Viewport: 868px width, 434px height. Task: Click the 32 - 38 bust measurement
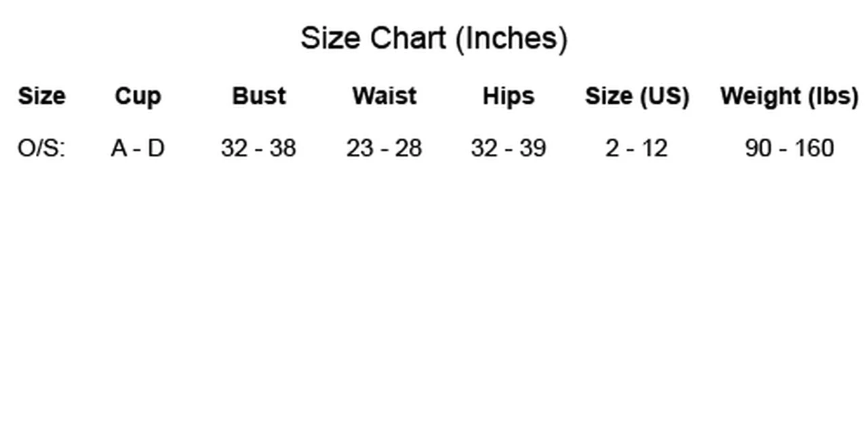pyautogui.click(x=258, y=148)
